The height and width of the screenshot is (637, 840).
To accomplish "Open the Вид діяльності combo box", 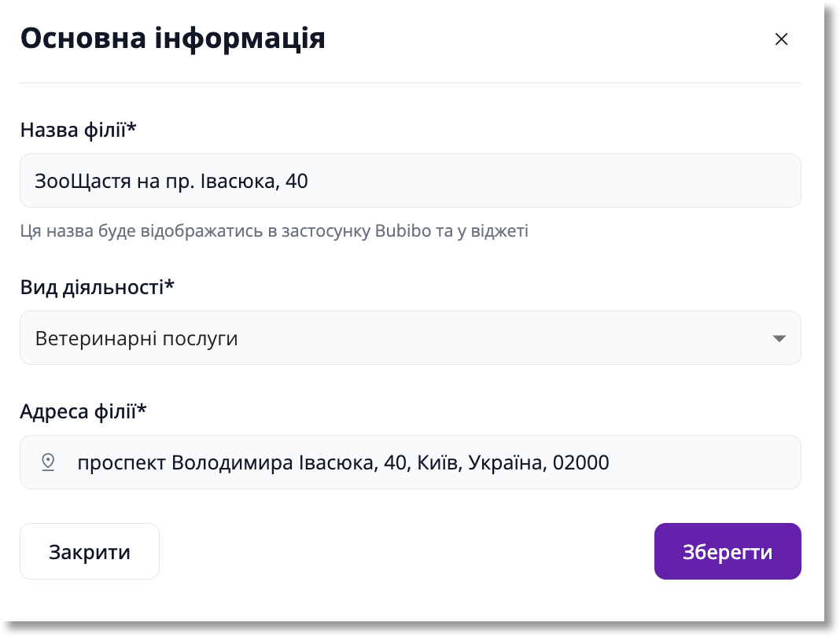I will [x=411, y=338].
